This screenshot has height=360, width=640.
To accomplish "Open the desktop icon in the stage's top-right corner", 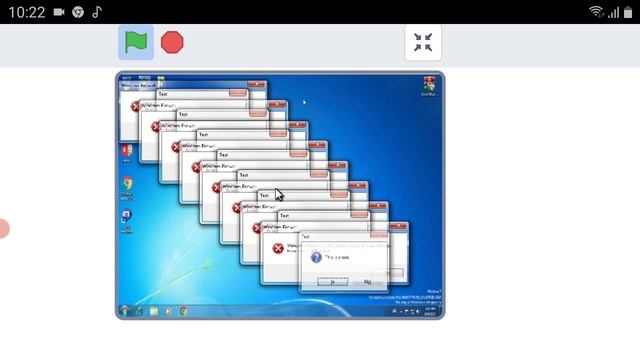I will click(x=429, y=85).
